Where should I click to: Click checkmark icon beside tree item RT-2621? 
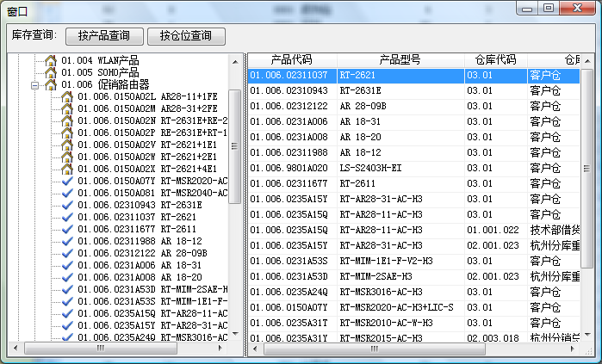pyautogui.click(x=67, y=217)
